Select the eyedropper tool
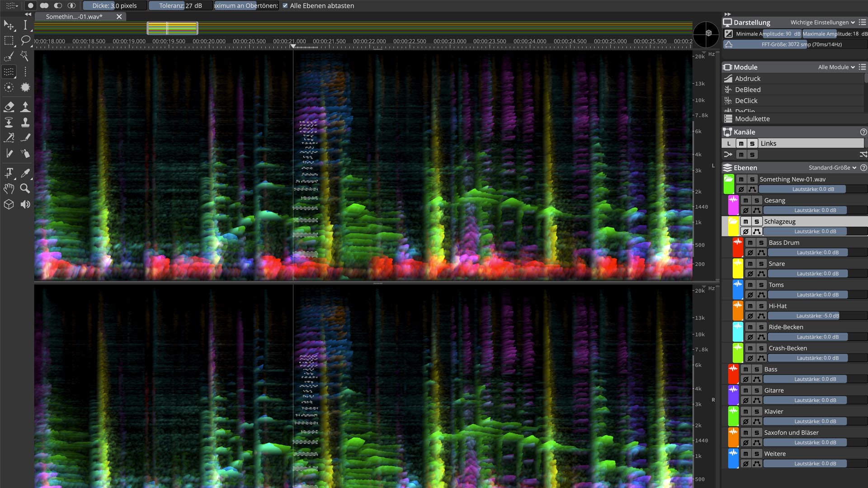Image resolution: width=868 pixels, height=488 pixels. (x=25, y=173)
